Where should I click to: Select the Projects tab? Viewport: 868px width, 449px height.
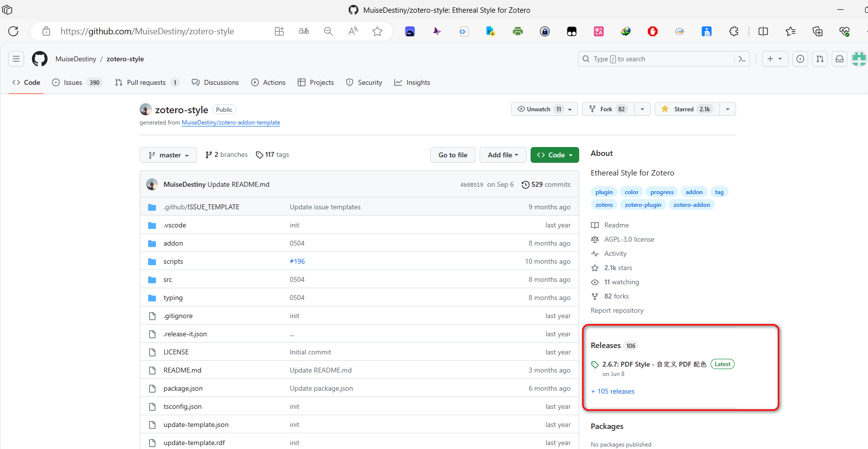[316, 82]
